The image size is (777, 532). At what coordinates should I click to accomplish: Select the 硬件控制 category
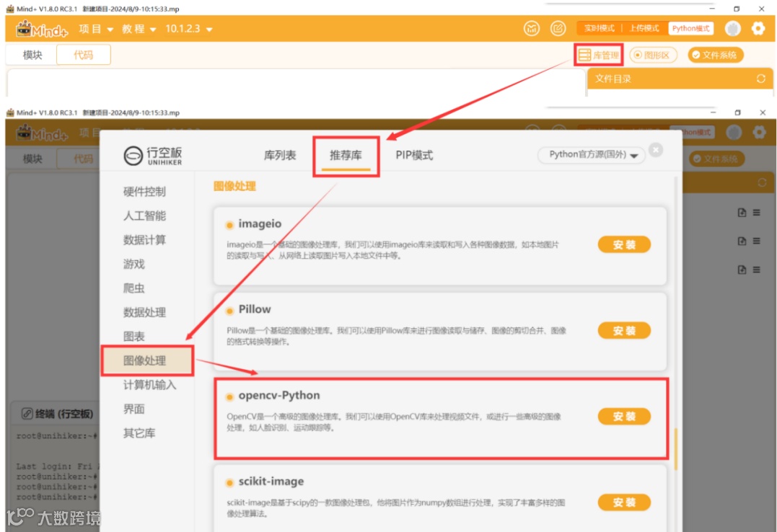coord(144,192)
